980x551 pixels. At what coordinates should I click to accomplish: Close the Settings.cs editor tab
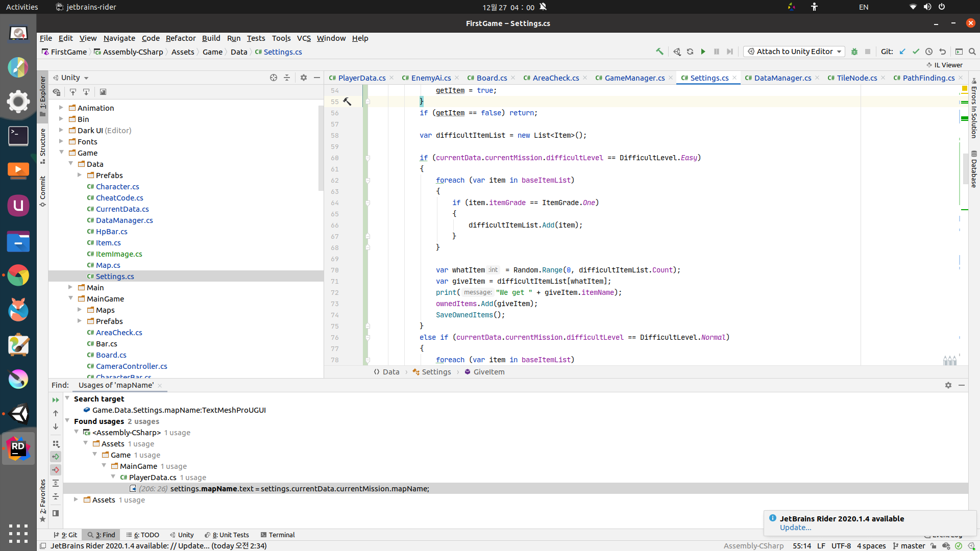point(734,78)
